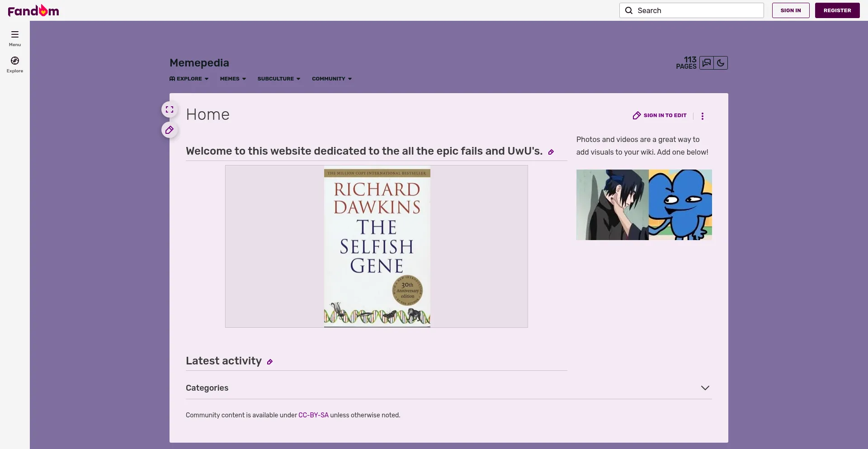
Task: Toggle dark theme with moon icon
Action: click(721, 63)
